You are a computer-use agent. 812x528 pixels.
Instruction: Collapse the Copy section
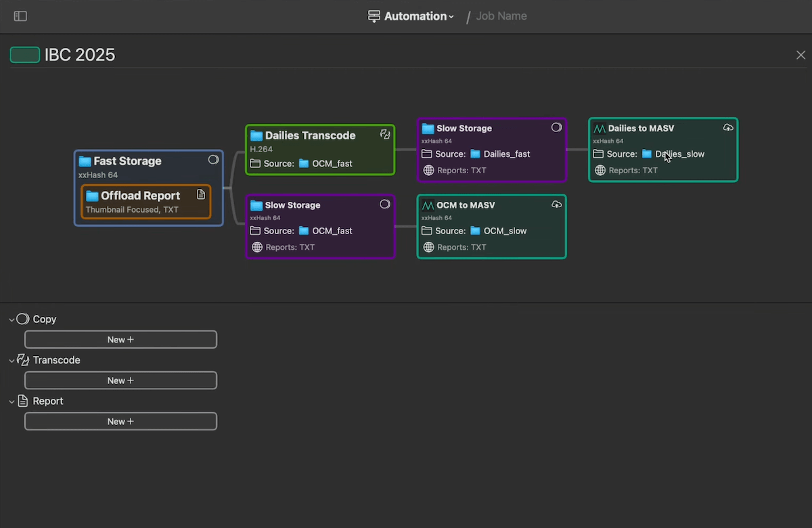pyautogui.click(x=11, y=319)
